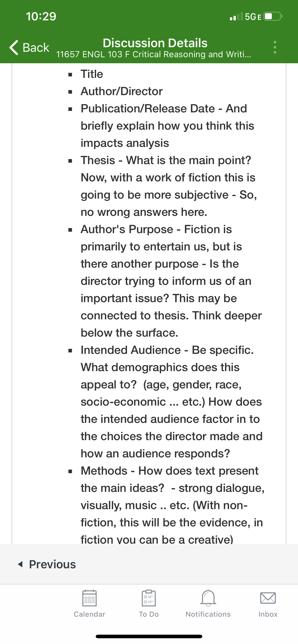The width and height of the screenshot is (298, 644).
Task: Tap the Discussion Details header title
Action: [x=155, y=43]
